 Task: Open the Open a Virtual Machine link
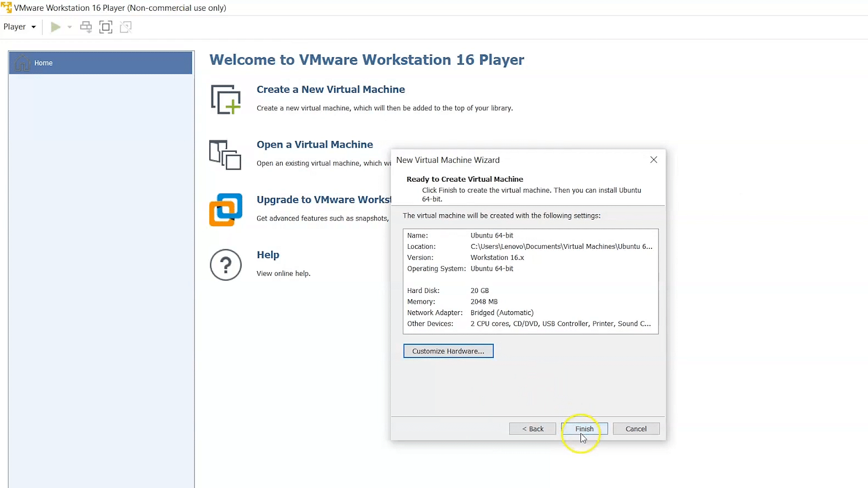click(315, 145)
